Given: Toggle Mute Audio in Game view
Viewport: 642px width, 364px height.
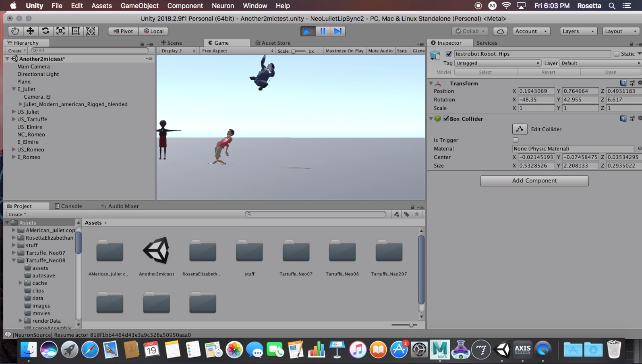Looking at the screenshot, I should click(x=380, y=51).
